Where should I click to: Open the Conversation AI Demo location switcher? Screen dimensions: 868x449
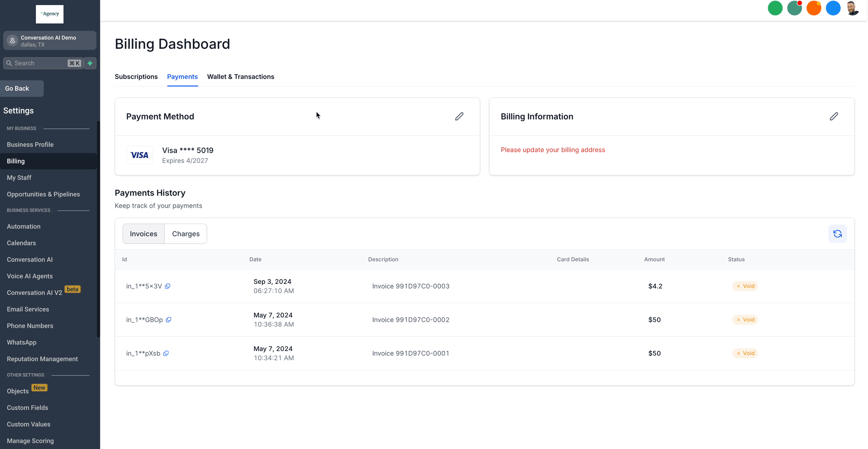click(50, 40)
